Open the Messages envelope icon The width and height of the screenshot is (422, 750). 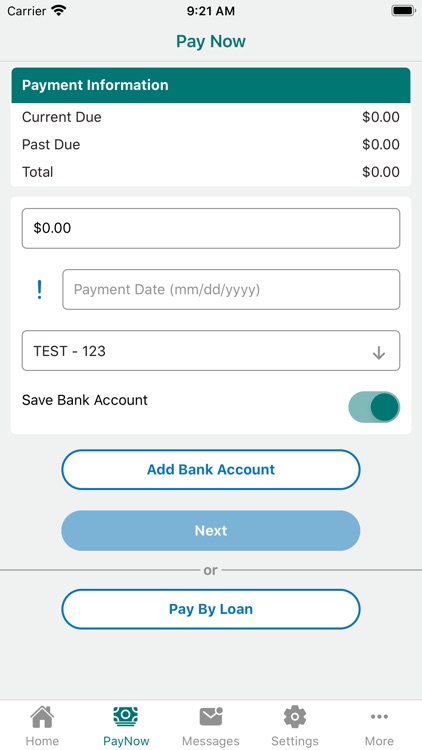pyautogui.click(x=211, y=717)
